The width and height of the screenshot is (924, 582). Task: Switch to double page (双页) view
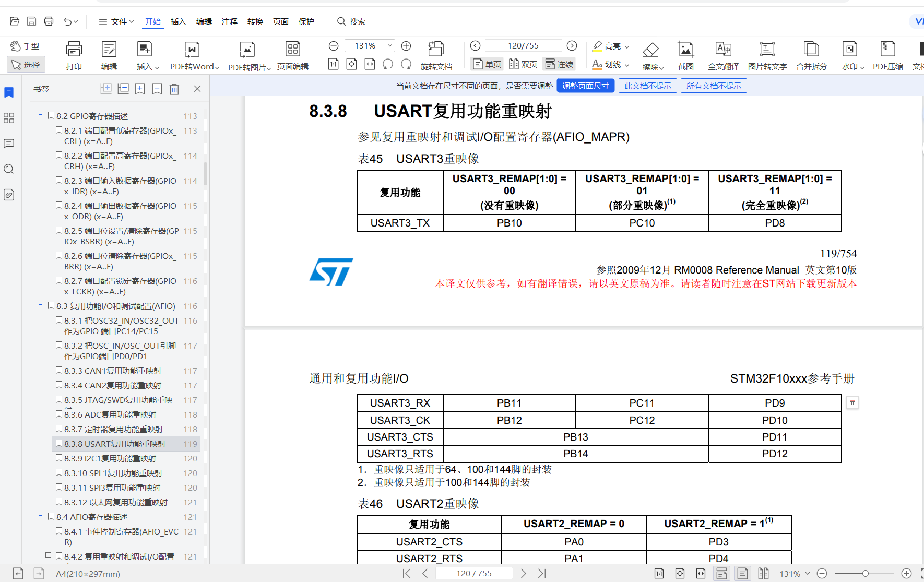tap(523, 64)
